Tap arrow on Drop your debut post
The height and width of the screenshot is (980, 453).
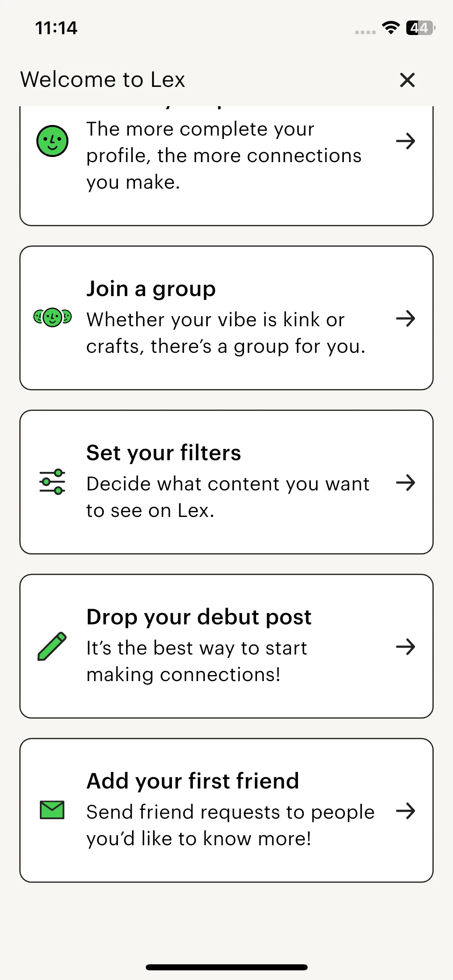pyautogui.click(x=405, y=647)
